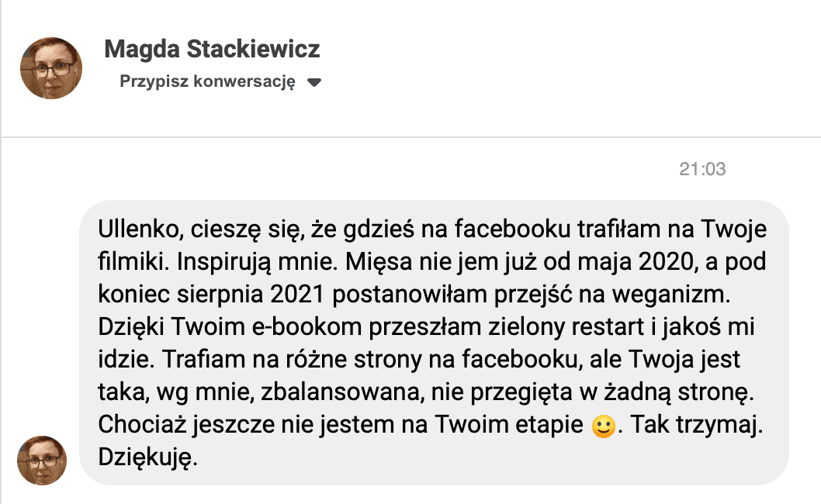Click the word weganizm in the message

tap(670, 294)
